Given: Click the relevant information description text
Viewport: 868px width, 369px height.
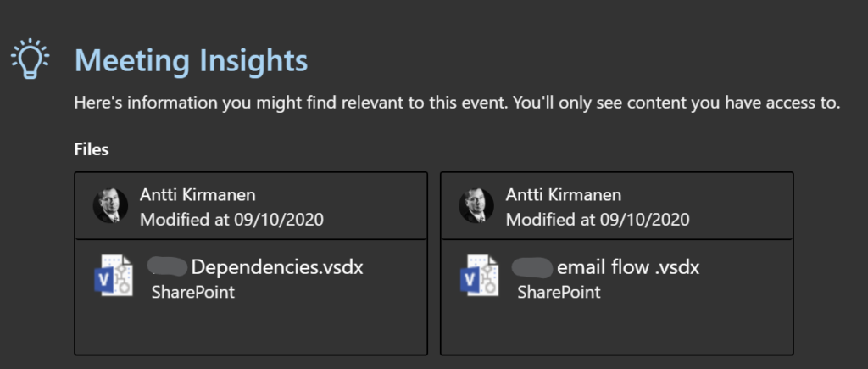Looking at the screenshot, I should point(457,103).
